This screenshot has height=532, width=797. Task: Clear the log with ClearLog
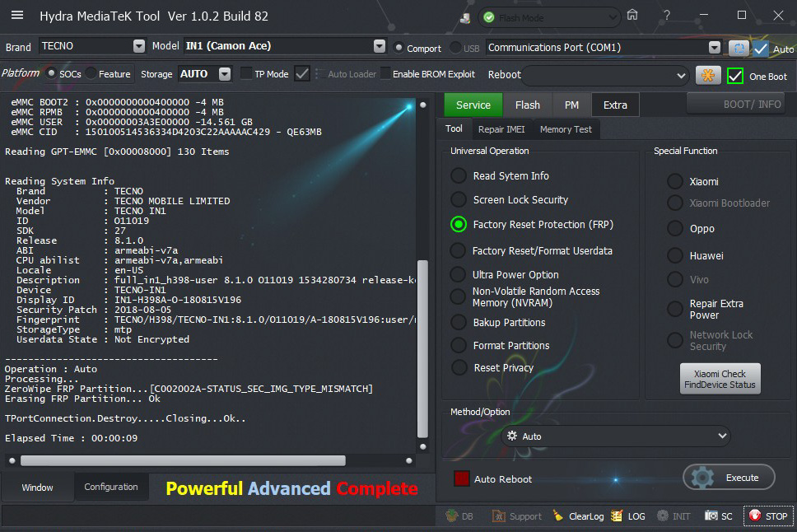(578, 516)
